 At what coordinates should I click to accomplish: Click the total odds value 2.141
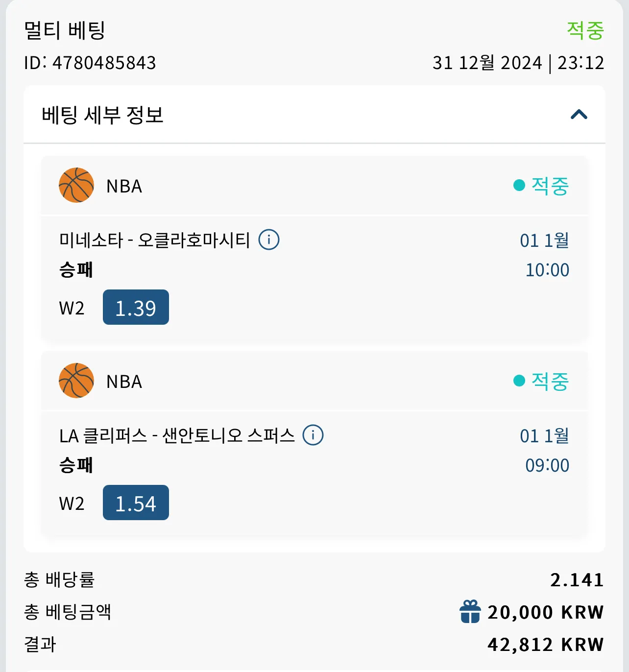pyautogui.click(x=577, y=580)
